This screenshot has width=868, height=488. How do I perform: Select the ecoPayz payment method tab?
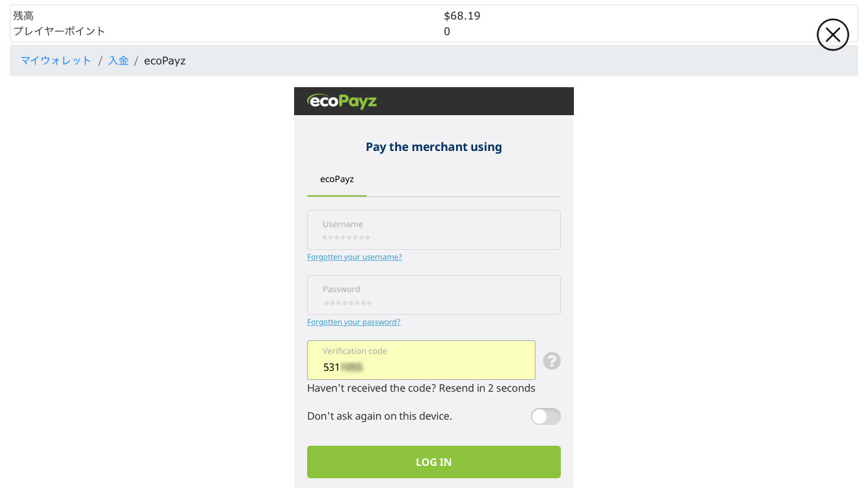[x=337, y=179]
